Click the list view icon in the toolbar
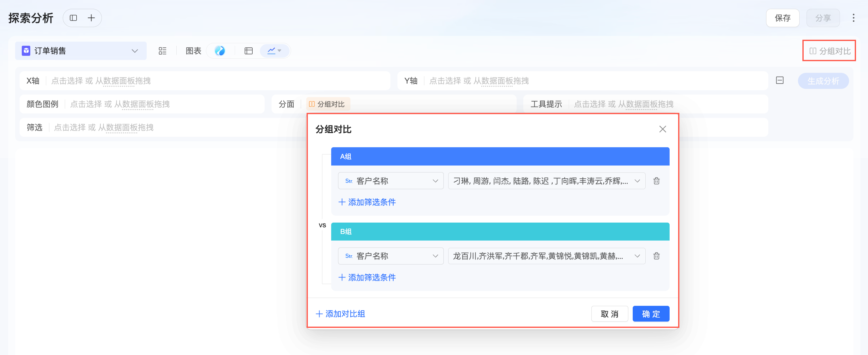Image resolution: width=868 pixels, height=355 pixels. (162, 51)
